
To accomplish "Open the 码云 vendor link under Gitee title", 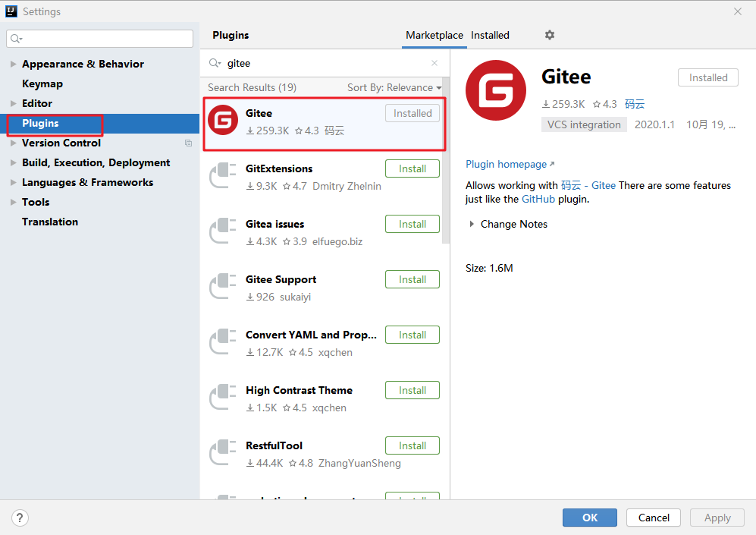I will [635, 104].
